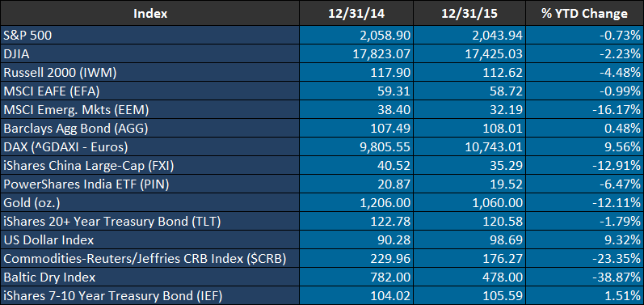Click the US Dollar Index 9.32% cell
The image size is (644, 305).
584,240
